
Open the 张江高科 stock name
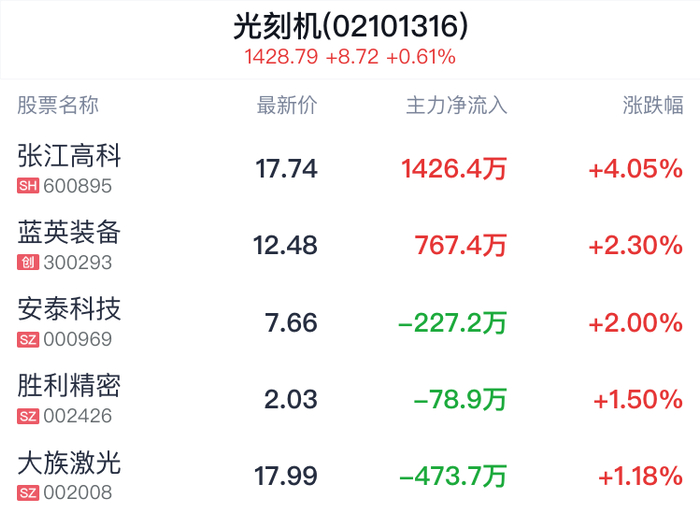pos(70,156)
